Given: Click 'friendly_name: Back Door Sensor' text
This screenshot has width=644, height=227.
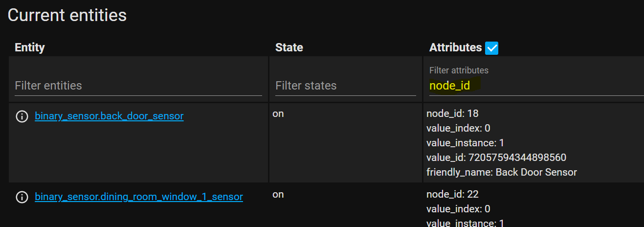Looking at the screenshot, I should tap(502, 172).
